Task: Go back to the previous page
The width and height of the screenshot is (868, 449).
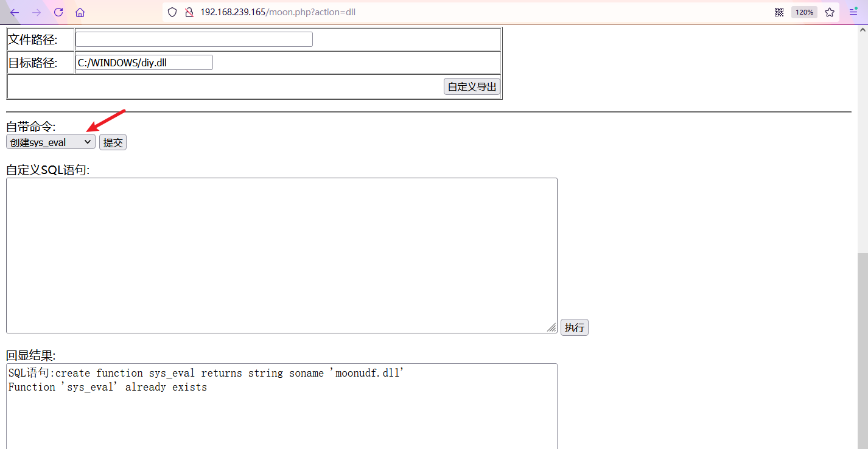Action: 15,12
